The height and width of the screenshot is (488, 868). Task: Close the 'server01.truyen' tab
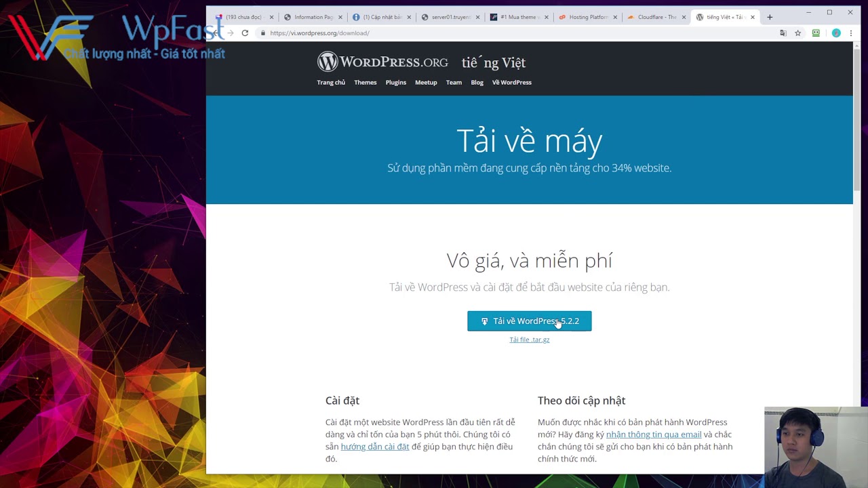(x=478, y=17)
